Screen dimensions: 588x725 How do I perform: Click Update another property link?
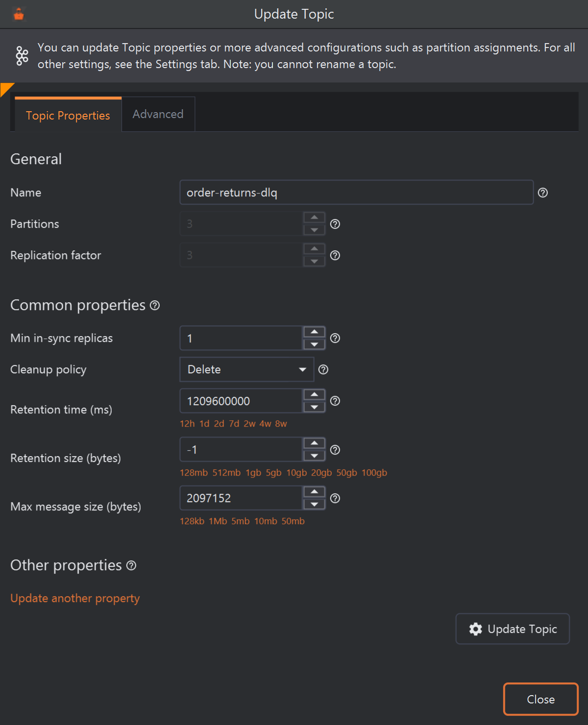[75, 598]
